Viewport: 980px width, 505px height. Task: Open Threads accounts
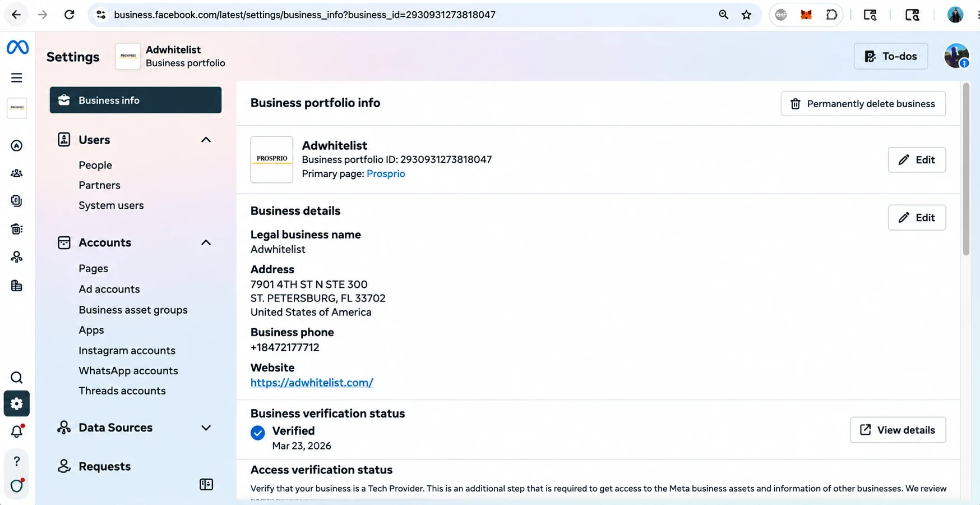click(122, 391)
